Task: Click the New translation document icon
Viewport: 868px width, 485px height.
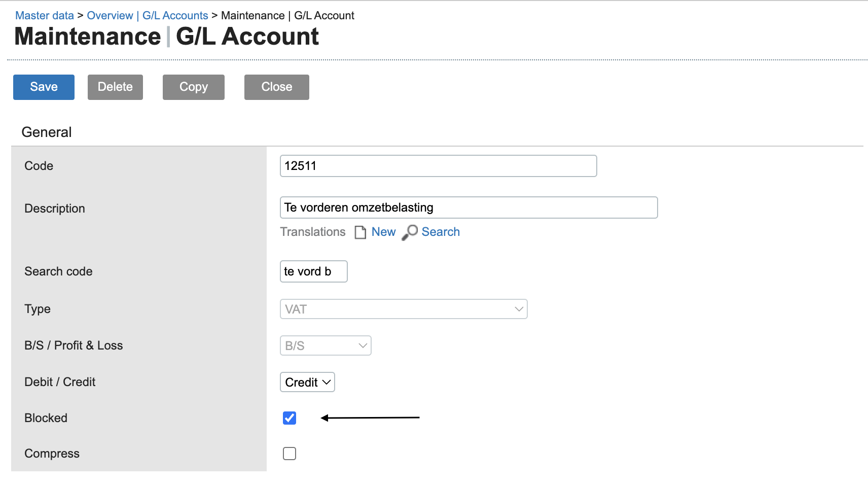Action: click(x=360, y=232)
